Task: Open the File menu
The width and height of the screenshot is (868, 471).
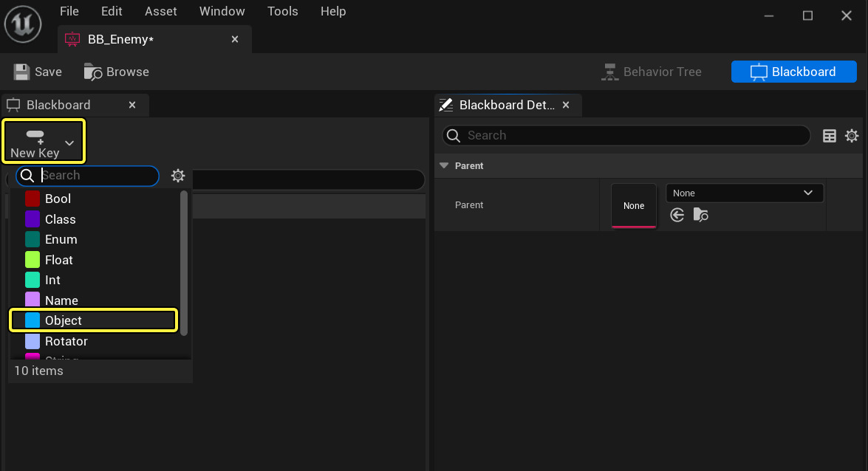Action: pyautogui.click(x=69, y=11)
